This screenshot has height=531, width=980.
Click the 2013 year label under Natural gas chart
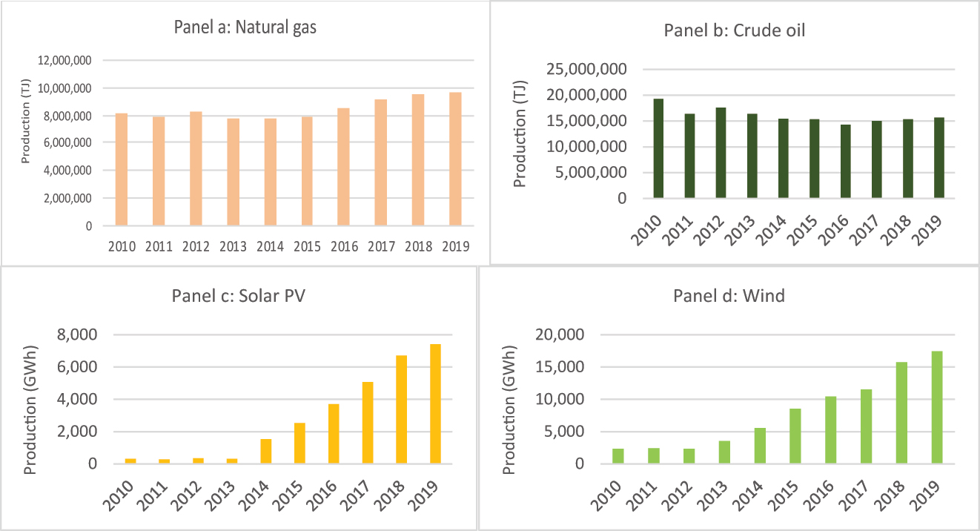tap(233, 245)
